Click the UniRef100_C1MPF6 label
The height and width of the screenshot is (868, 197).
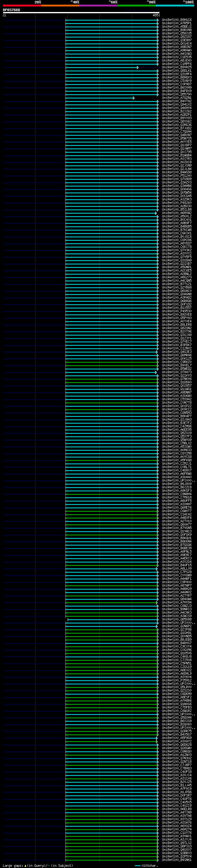(x=176, y=64)
